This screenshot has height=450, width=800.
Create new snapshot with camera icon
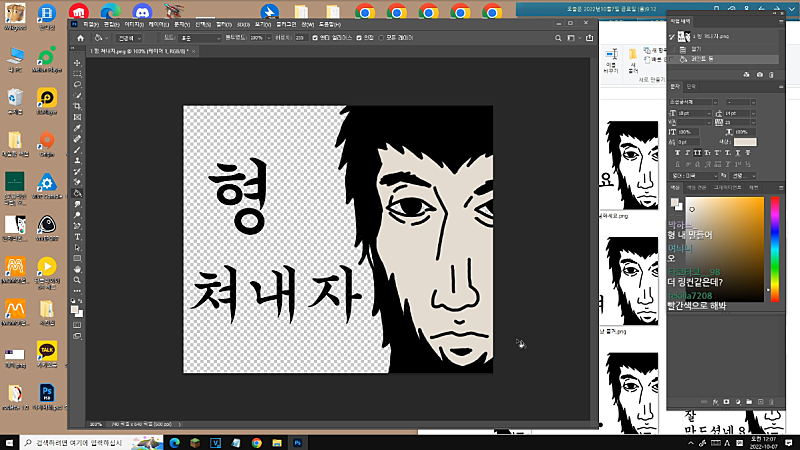point(759,74)
